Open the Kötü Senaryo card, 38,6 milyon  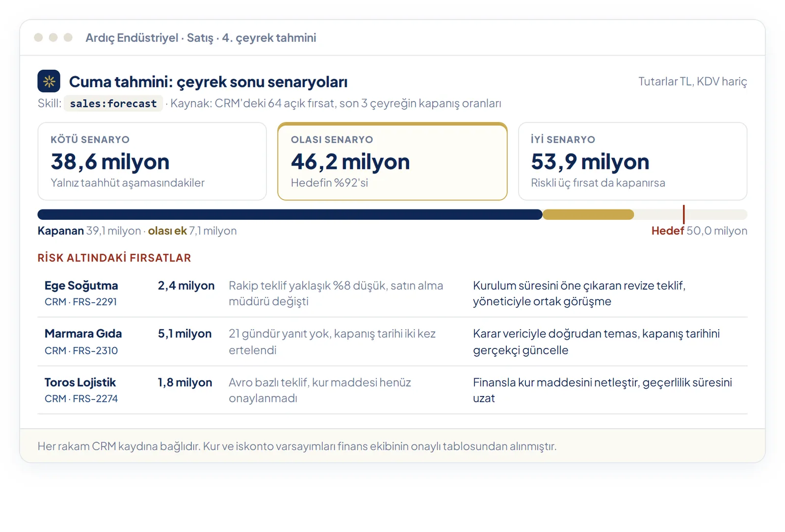coord(152,161)
